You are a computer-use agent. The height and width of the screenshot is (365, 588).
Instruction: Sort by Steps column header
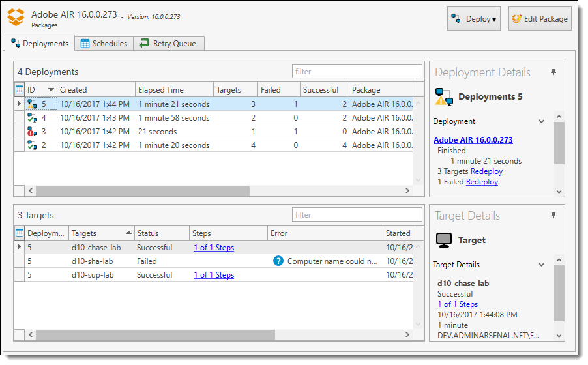228,233
